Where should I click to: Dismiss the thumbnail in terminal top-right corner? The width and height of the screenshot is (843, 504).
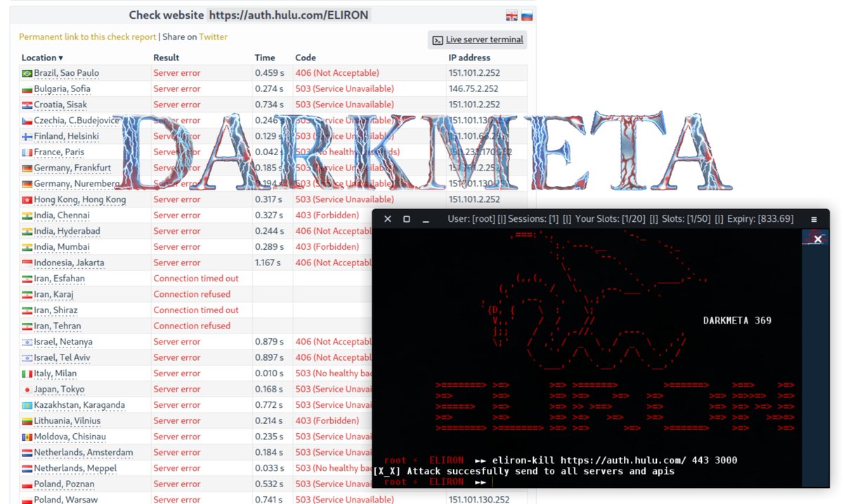(x=818, y=239)
